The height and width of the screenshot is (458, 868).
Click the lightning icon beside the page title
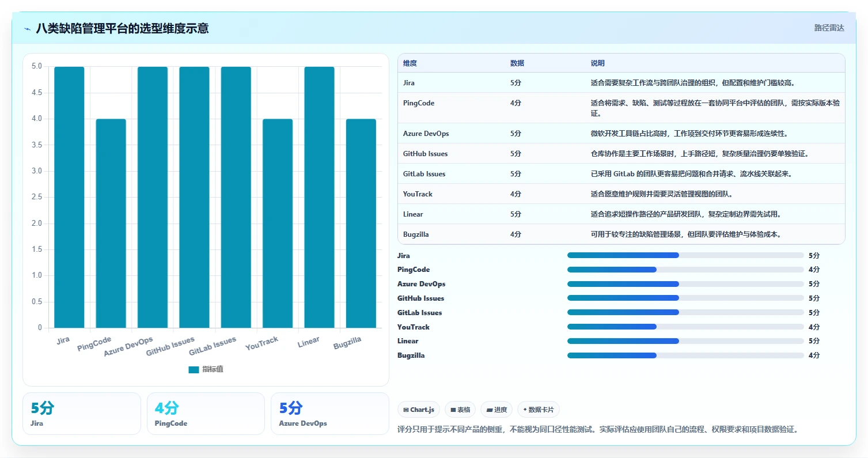pos(27,29)
